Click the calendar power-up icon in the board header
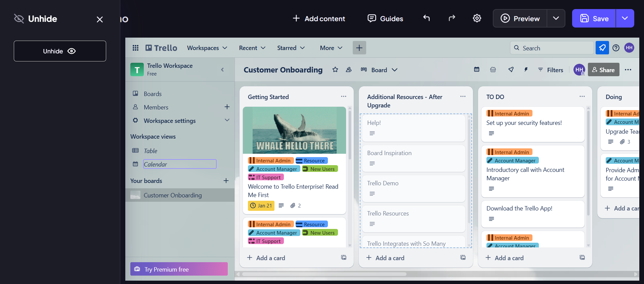This screenshot has height=284, width=644. coord(477,69)
